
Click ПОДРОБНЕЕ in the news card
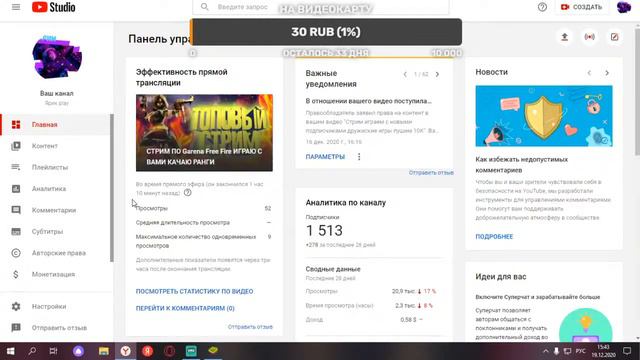(494, 236)
